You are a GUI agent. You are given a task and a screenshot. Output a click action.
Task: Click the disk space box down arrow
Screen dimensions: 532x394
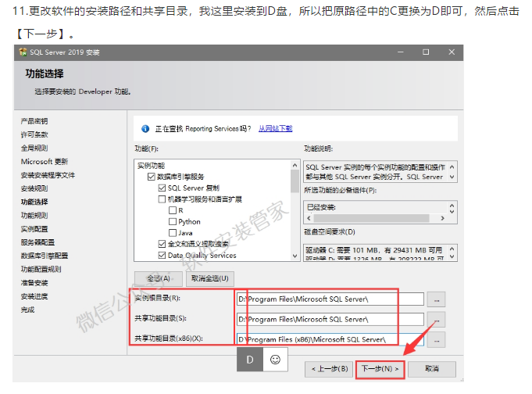coord(452,257)
